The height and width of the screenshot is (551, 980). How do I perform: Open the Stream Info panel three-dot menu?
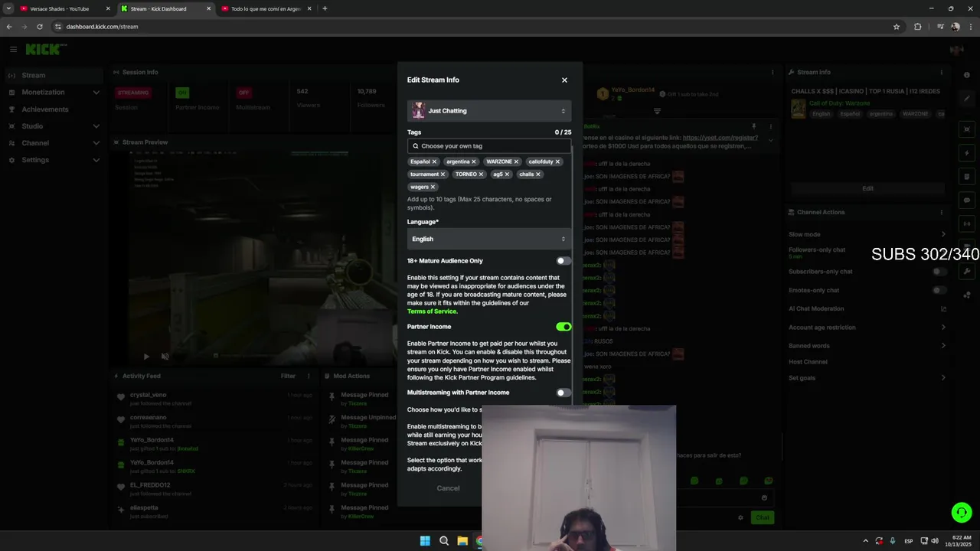pyautogui.click(x=942, y=72)
